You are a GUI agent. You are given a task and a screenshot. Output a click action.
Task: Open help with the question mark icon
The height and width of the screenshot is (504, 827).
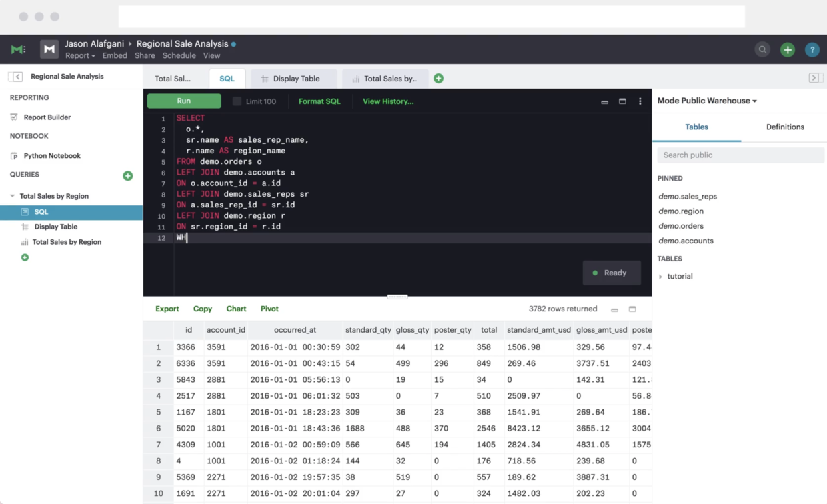(812, 49)
